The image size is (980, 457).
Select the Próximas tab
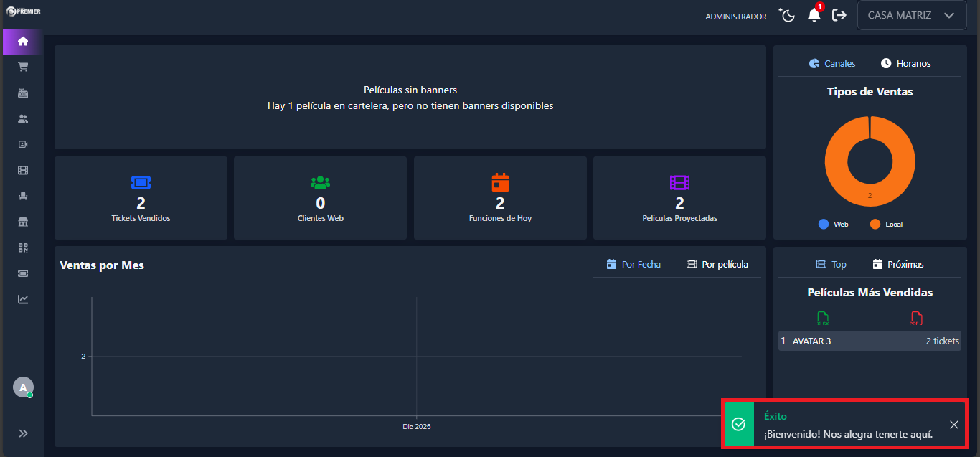pyautogui.click(x=897, y=264)
